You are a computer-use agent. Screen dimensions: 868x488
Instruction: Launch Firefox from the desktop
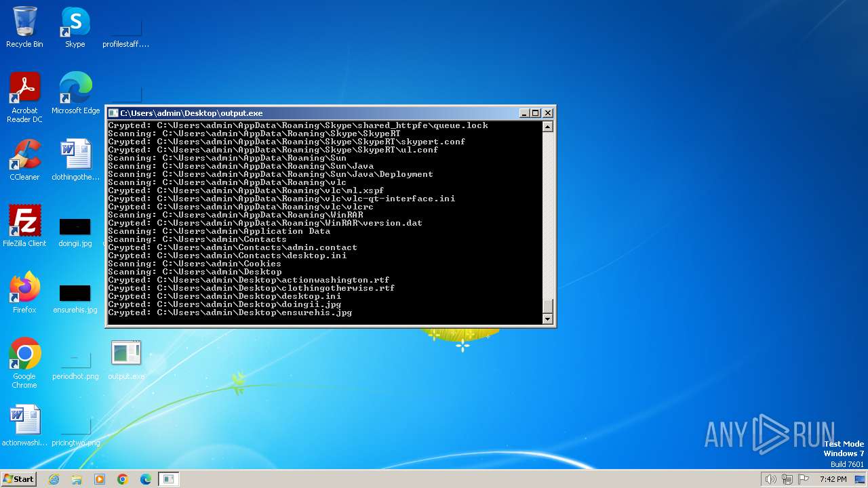(x=24, y=293)
